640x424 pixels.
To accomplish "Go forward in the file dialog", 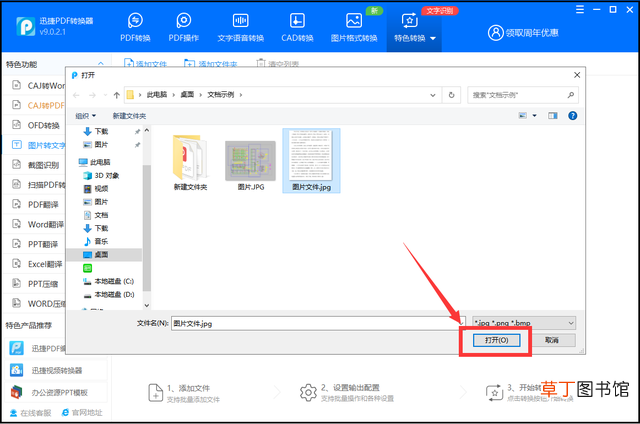I will (92, 95).
